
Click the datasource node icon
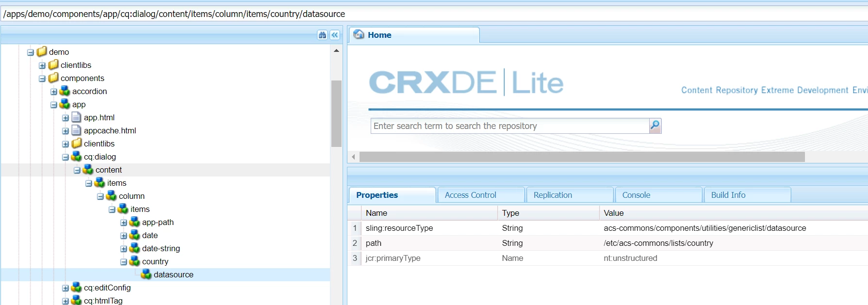click(x=146, y=274)
